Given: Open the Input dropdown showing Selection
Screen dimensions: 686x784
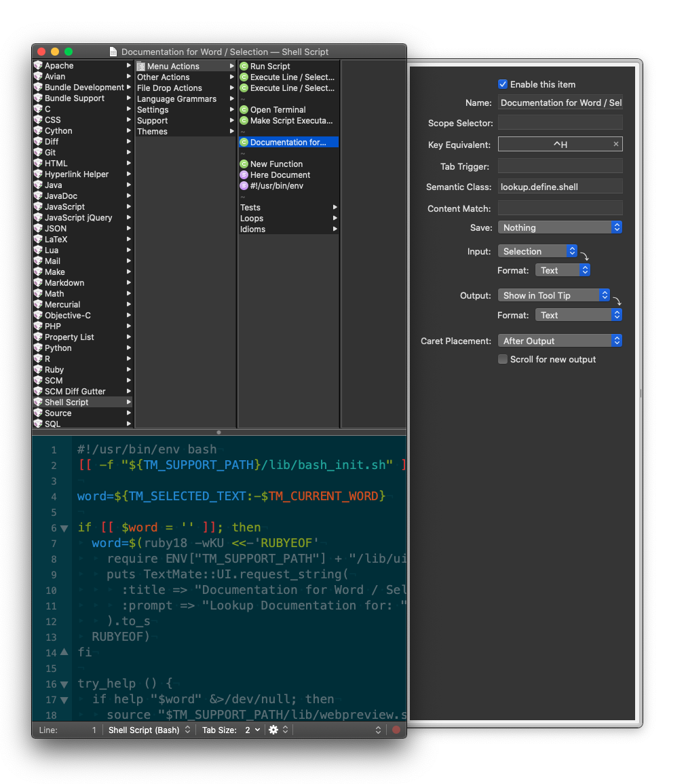Looking at the screenshot, I should coord(537,251).
